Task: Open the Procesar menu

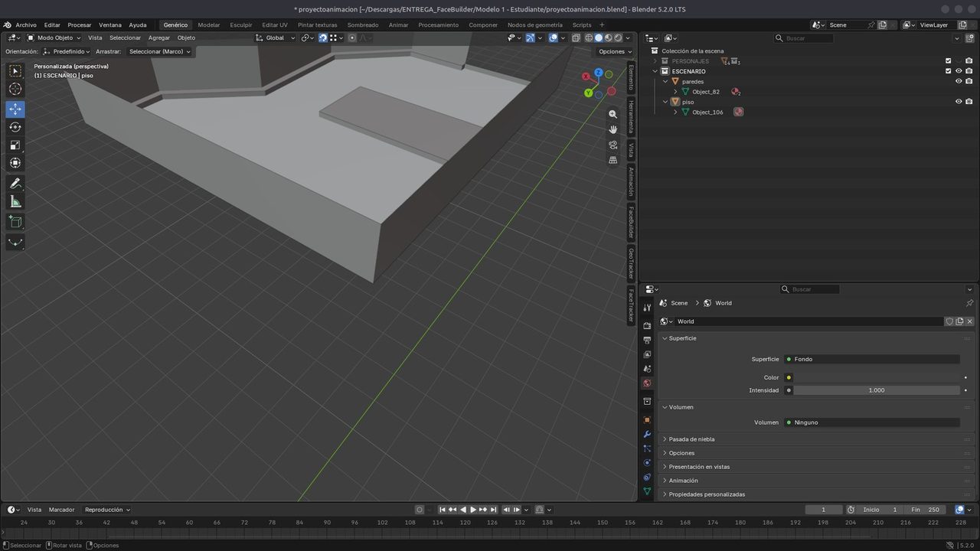Action: coord(79,24)
